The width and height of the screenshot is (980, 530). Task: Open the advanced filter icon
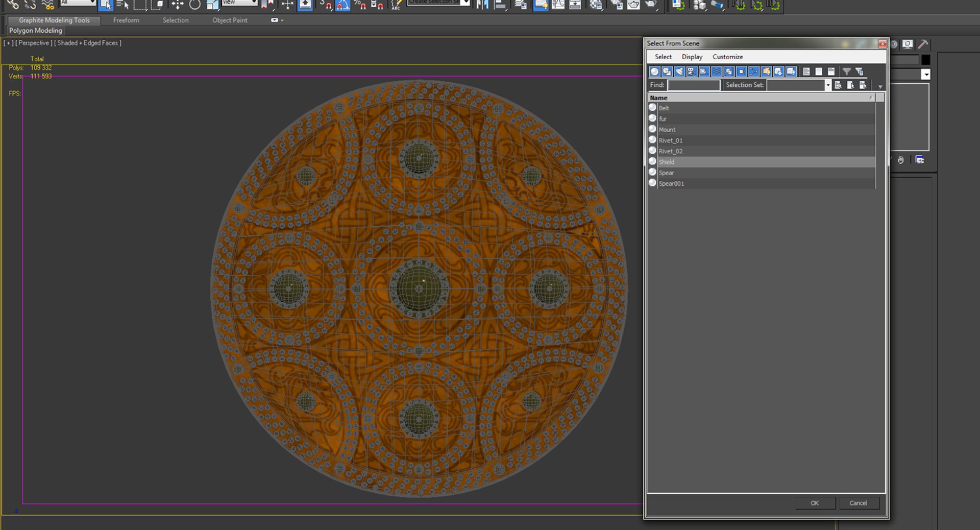pos(860,71)
